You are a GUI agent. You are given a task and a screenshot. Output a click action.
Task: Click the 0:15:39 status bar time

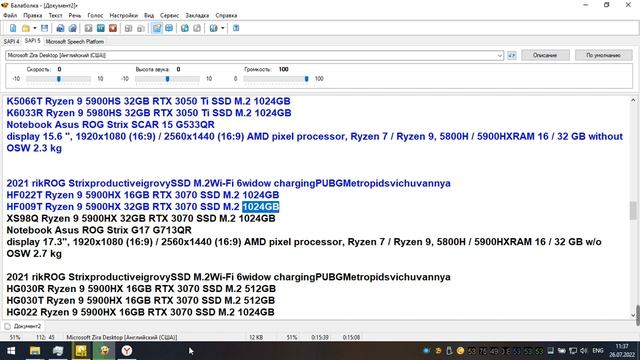pos(320,338)
